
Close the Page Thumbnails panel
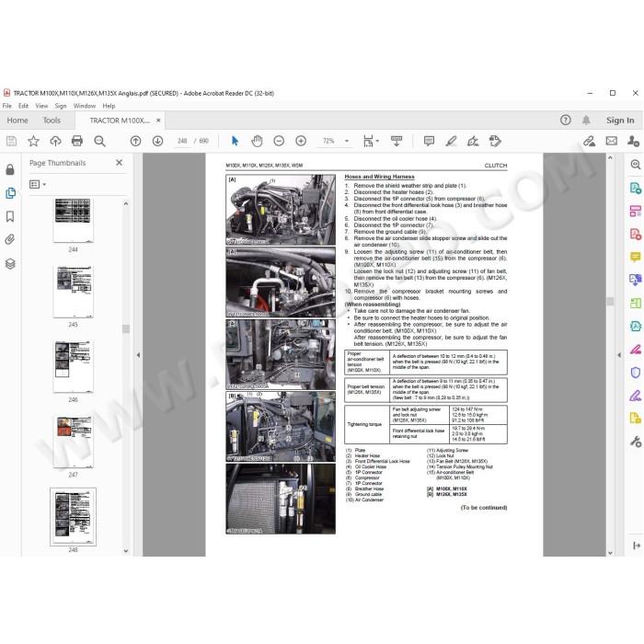coord(119,163)
